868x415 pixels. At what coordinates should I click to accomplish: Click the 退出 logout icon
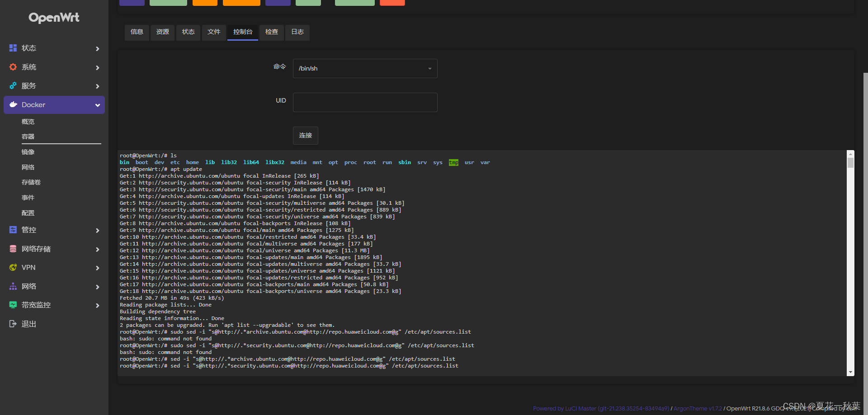pos(13,323)
